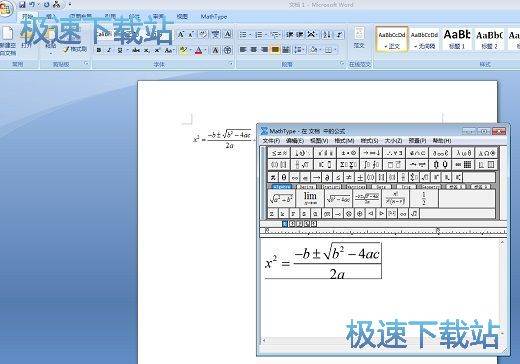Toggle italic formatting in Word ribbon

(109, 50)
